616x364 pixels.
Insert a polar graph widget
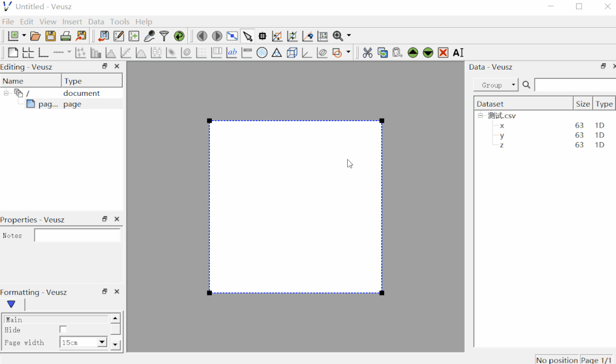click(x=262, y=52)
